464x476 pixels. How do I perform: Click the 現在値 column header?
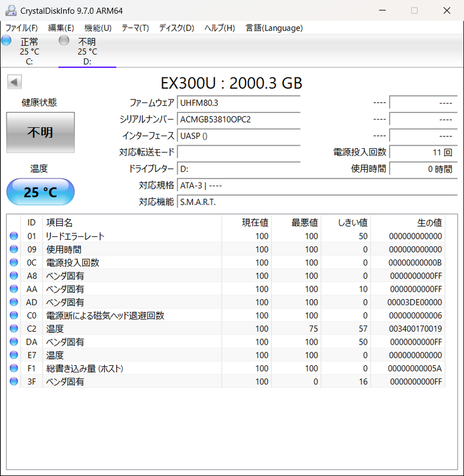[x=247, y=223]
